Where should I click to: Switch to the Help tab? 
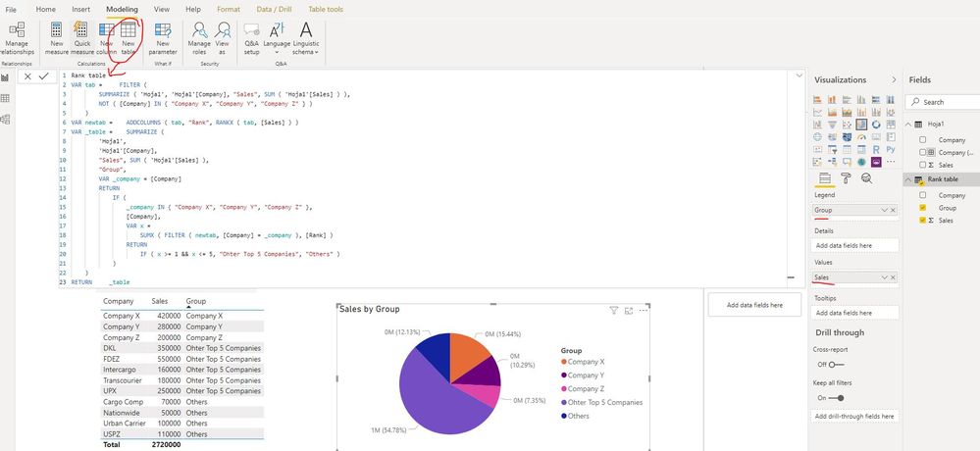tap(193, 10)
